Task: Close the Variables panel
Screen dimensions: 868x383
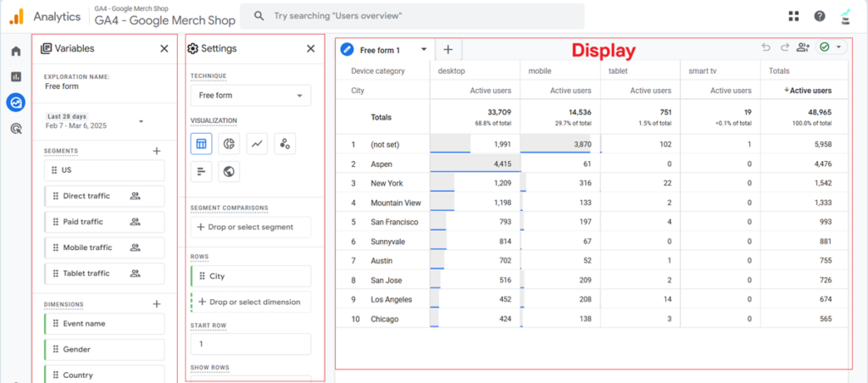Action: pyautogui.click(x=164, y=48)
